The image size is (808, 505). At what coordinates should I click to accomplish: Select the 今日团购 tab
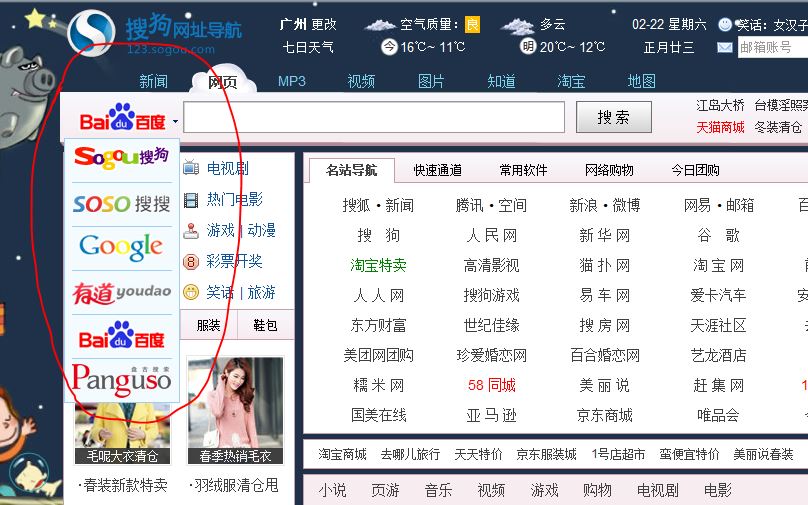(695, 170)
